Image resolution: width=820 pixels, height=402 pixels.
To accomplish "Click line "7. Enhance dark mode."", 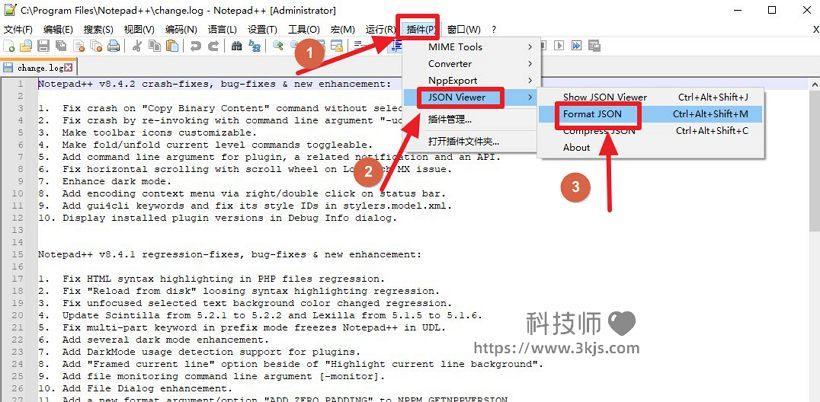I will pyautogui.click(x=105, y=181).
